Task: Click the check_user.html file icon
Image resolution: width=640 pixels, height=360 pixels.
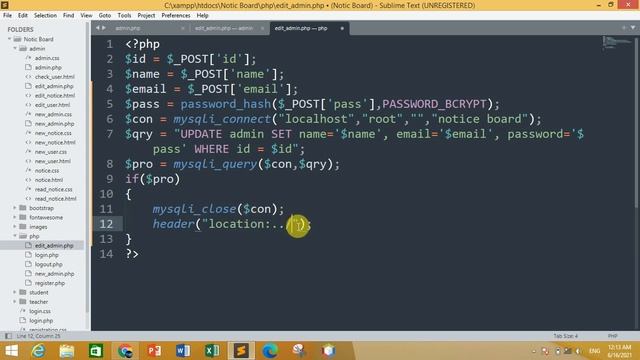Action: [28, 77]
